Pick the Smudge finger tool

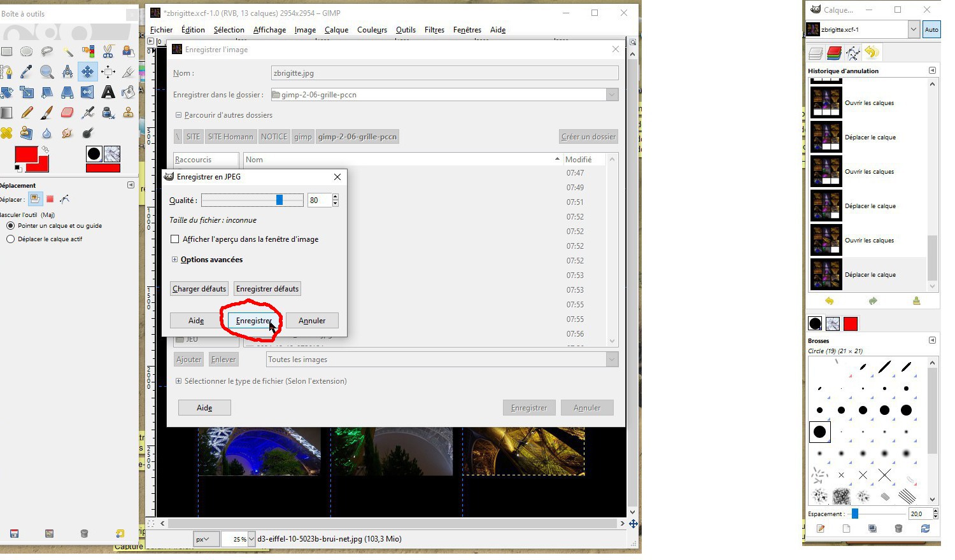[67, 133]
